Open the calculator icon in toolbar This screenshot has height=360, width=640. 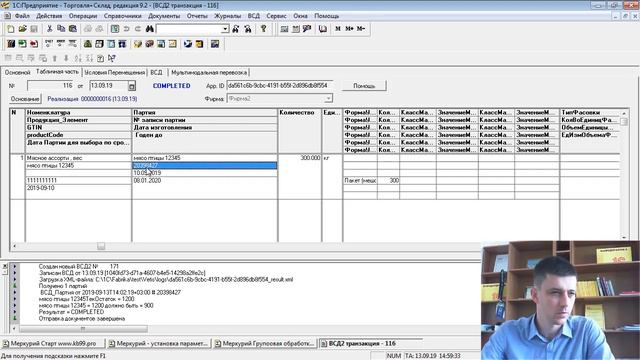point(284,29)
